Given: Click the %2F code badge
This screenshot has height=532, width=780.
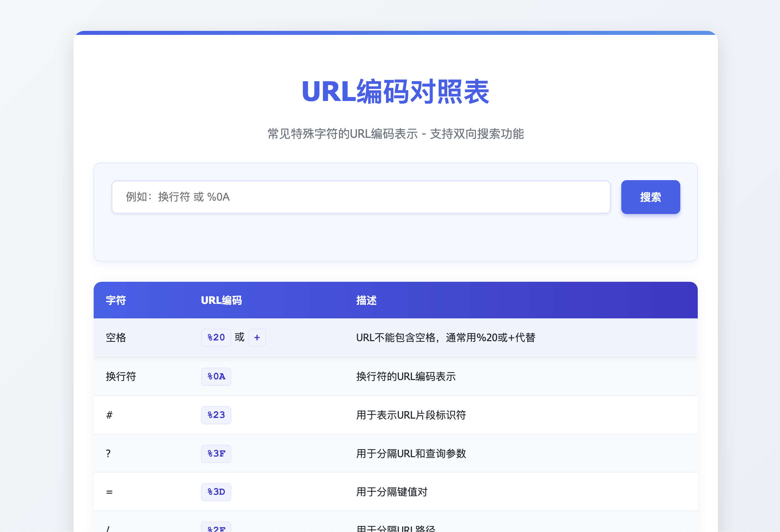Looking at the screenshot, I should click(x=216, y=528).
